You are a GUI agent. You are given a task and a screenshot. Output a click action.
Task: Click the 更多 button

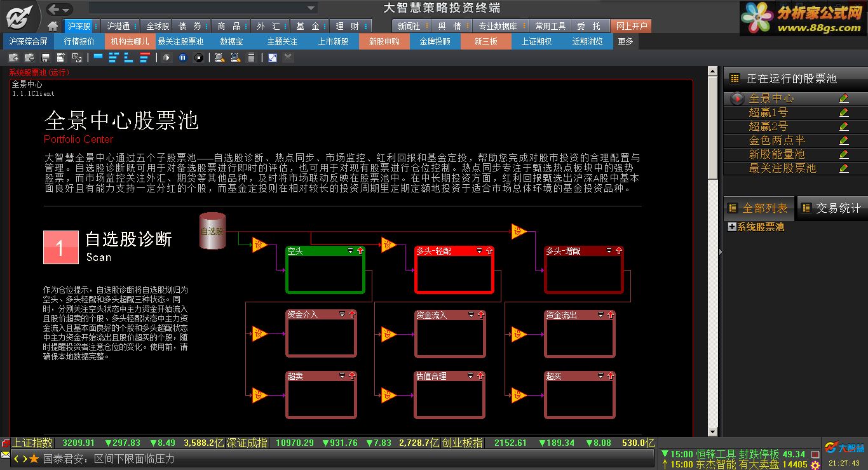[625, 41]
